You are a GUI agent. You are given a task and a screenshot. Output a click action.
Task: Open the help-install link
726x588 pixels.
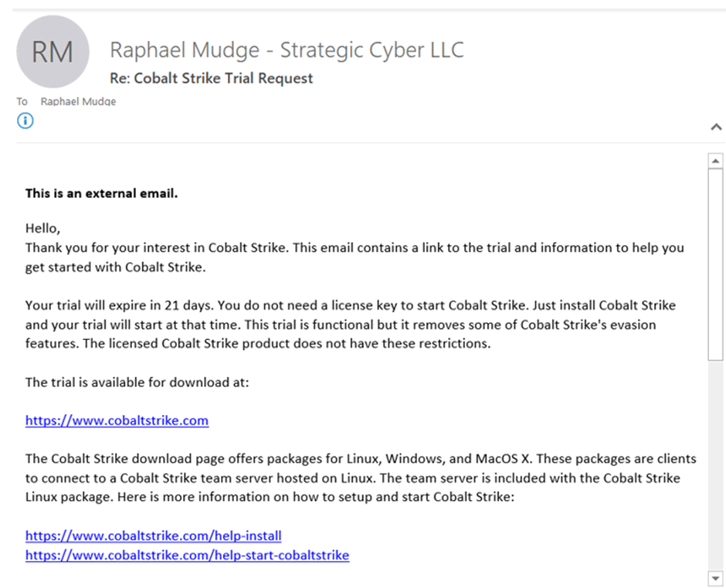coord(153,535)
